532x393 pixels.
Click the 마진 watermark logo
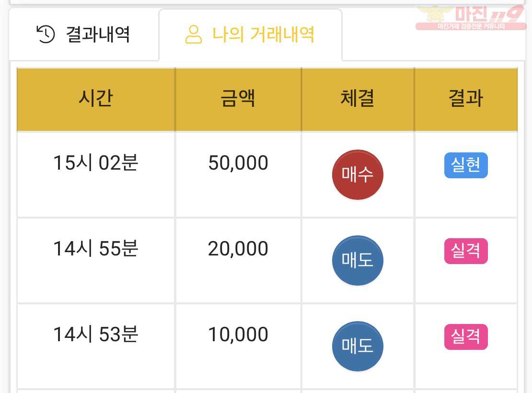[x=471, y=18]
